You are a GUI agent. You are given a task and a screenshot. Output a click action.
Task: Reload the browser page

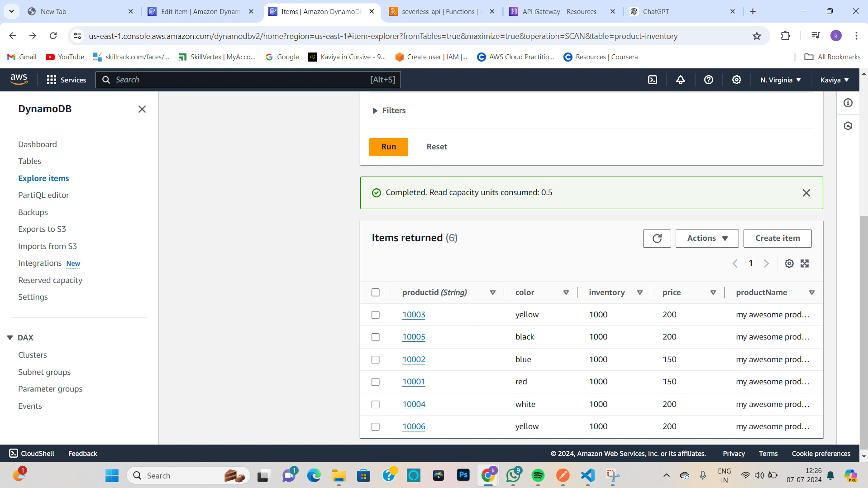coord(53,36)
